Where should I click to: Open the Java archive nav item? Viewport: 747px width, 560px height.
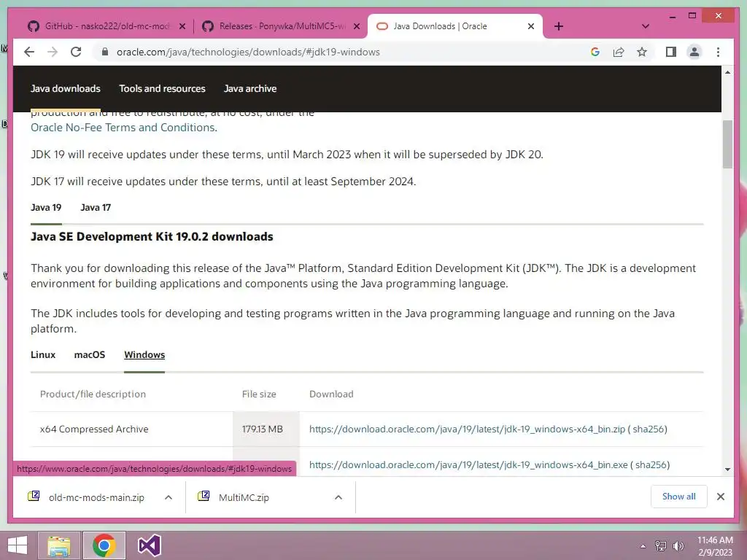tap(250, 88)
